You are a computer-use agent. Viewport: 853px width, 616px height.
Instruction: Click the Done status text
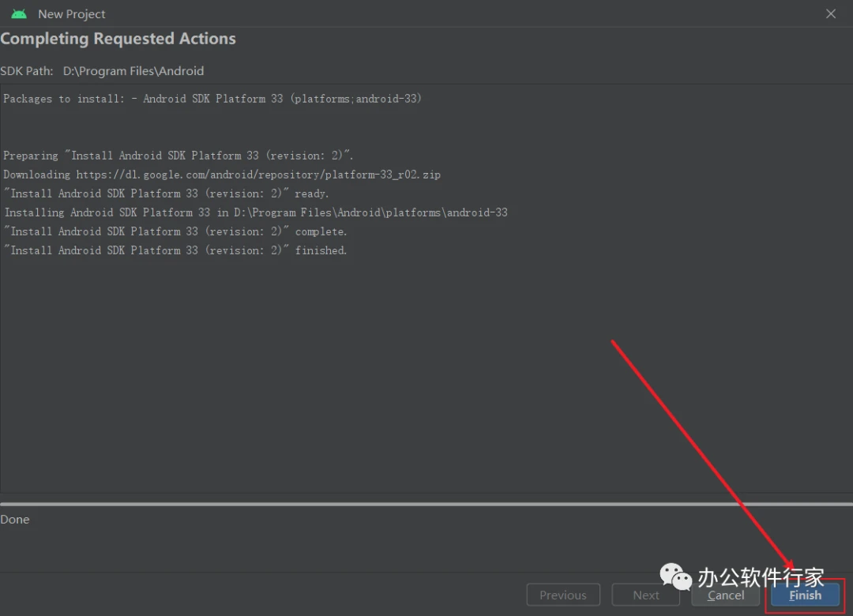[x=15, y=520]
